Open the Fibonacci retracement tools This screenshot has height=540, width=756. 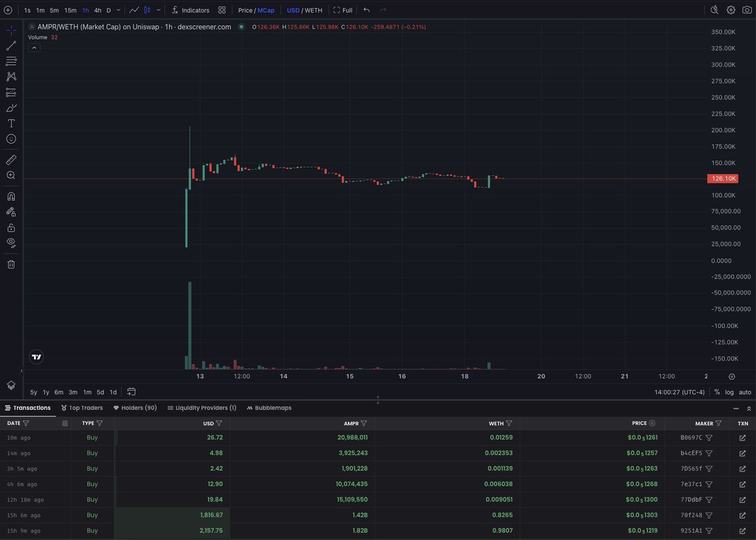coord(11,61)
